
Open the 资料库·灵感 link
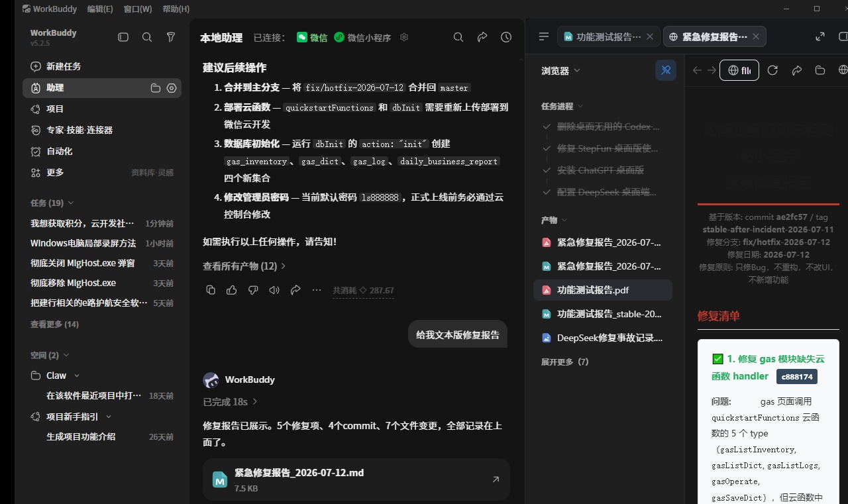coord(152,173)
